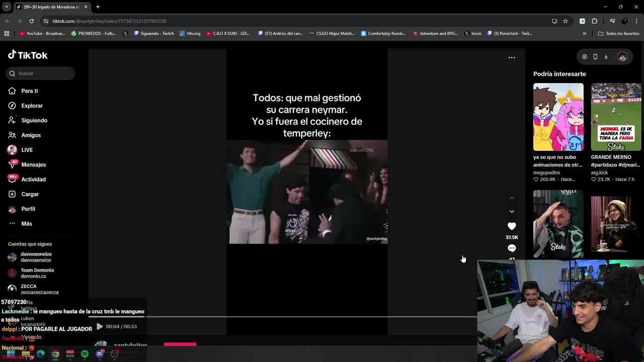This screenshot has height=362, width=644.
Task: Open the Siguiendo - Twitch bookmark
Action: 154,34
